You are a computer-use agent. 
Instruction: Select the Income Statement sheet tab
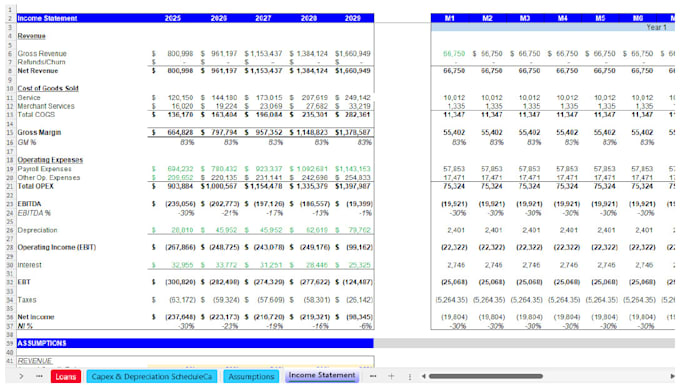322,375
